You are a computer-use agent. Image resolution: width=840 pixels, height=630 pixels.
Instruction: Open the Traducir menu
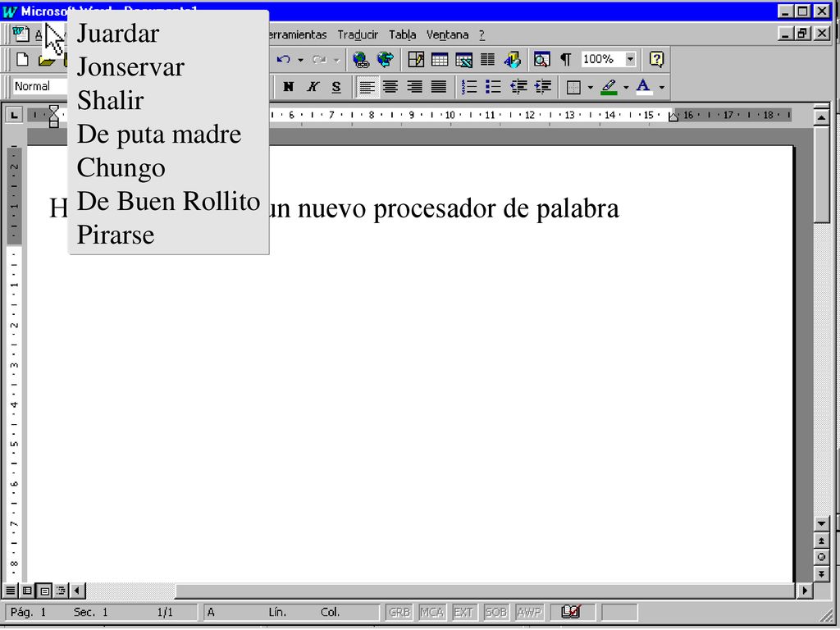pos(358,34)
